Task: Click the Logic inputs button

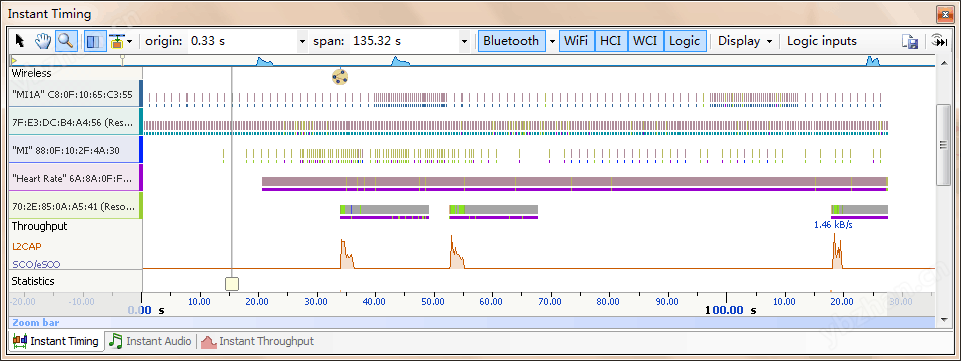Action: click(x=822, y=41)
